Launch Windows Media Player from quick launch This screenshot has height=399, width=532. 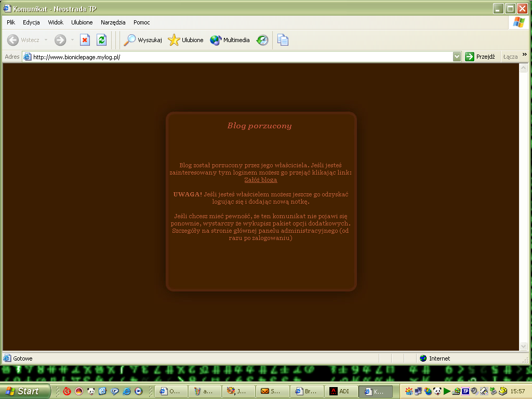click(138, 391)
